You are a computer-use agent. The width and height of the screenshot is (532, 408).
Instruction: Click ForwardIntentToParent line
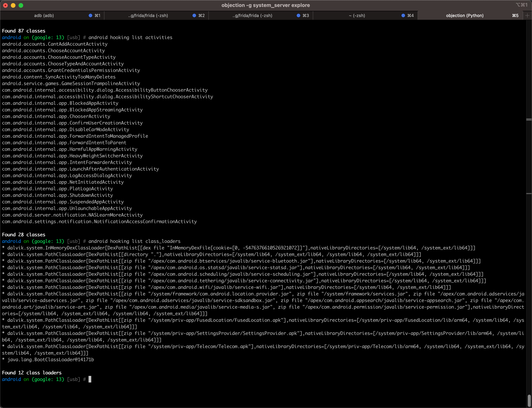click(x=64, y=142)
